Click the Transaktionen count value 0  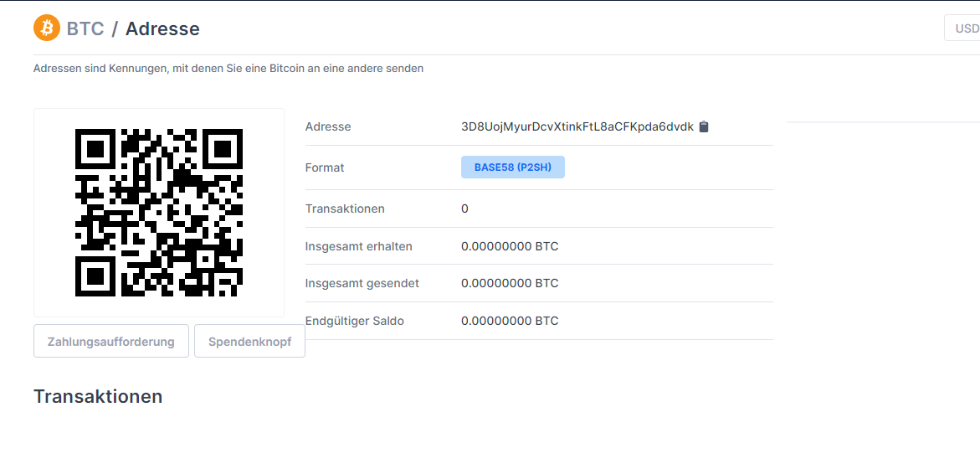[x=464, y=209]
